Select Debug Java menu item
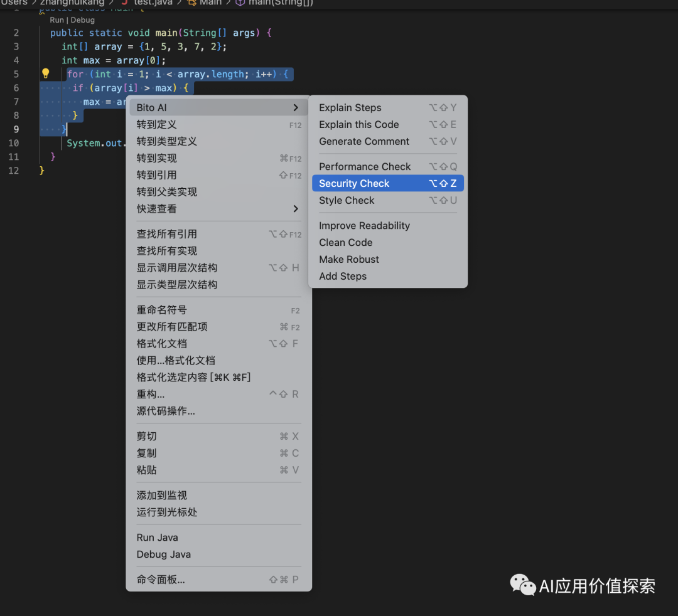Image resolution: width=678 pixels, height=616 pixels. (x=218, y=555)
